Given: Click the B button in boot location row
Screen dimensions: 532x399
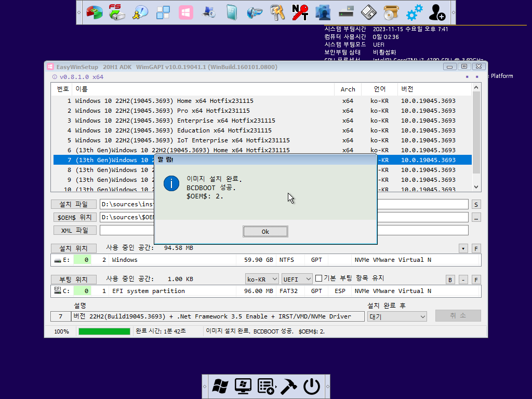Looking at the screenshot, I should (x=450, y=280).
